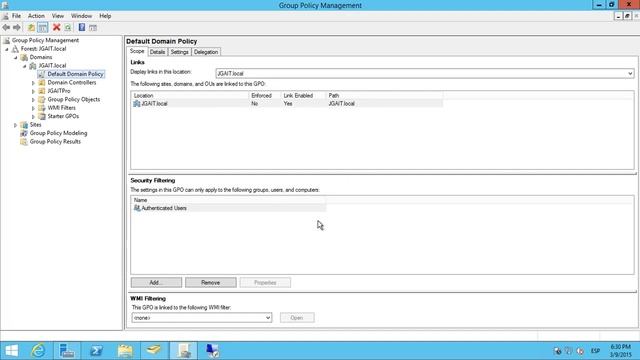Expand the Starter GPOs node
640x360 pixels.
(33, 116)
